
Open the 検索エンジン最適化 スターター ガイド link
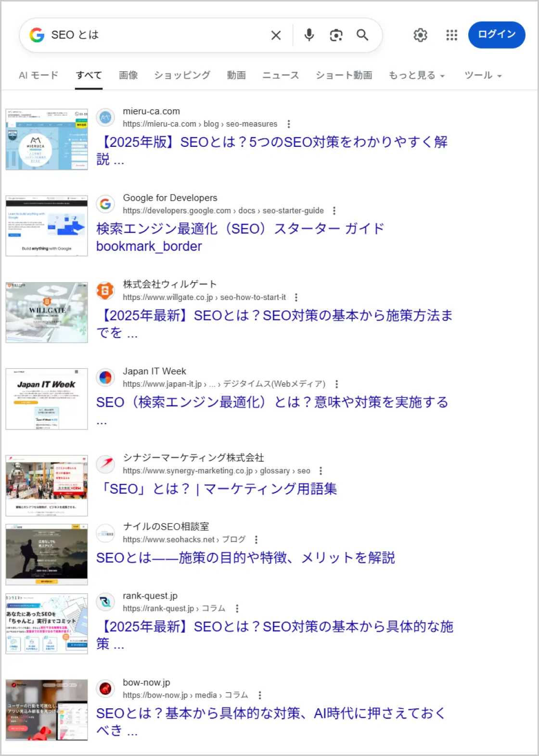[240, 229]
